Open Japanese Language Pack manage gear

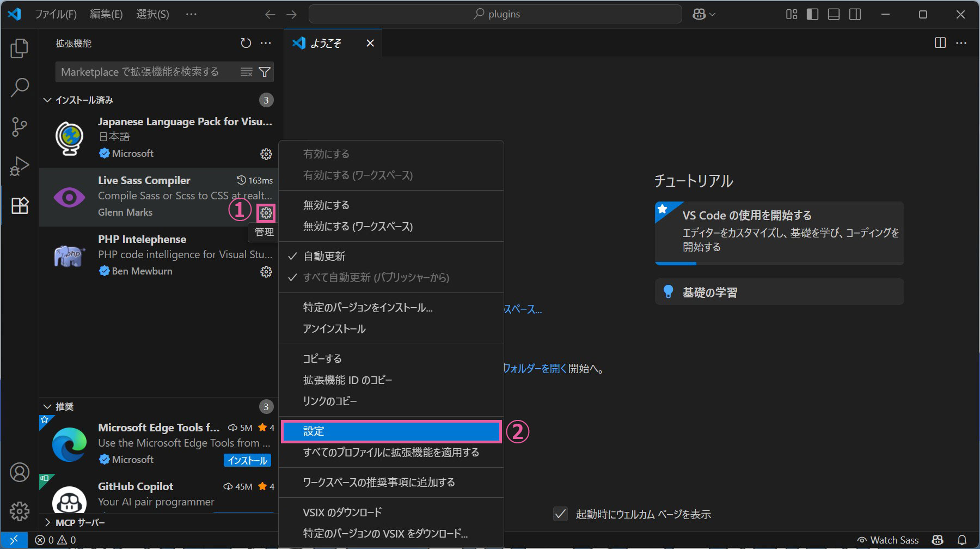pyautogui.click(x=266, y=154)
